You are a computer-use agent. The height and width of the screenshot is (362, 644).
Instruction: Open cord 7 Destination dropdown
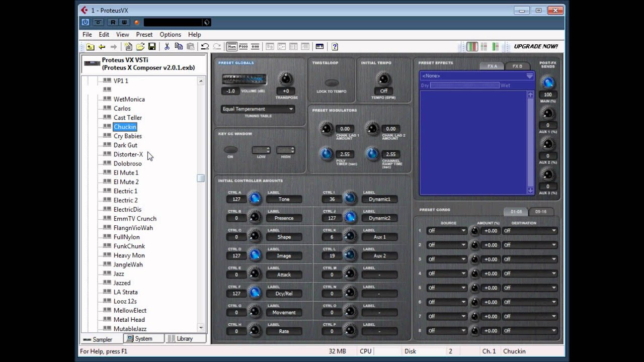point(530,317)
